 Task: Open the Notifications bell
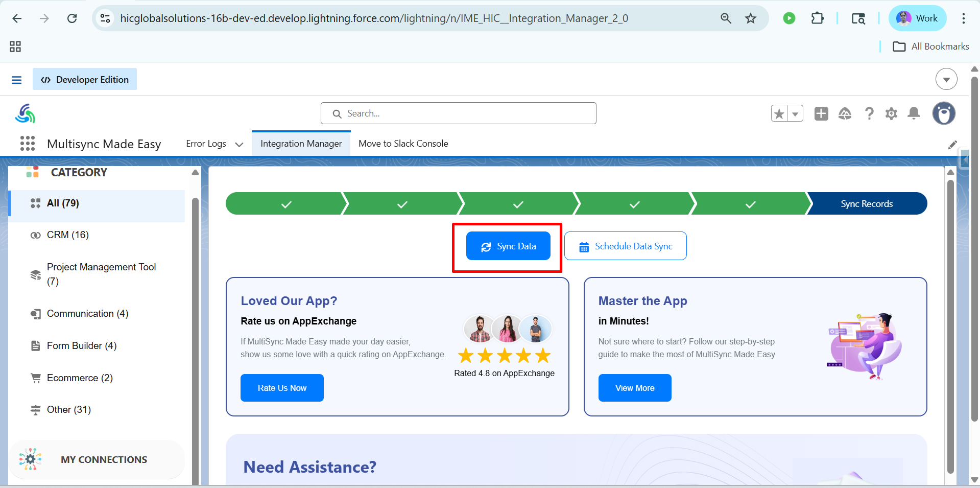click(914, 113)
